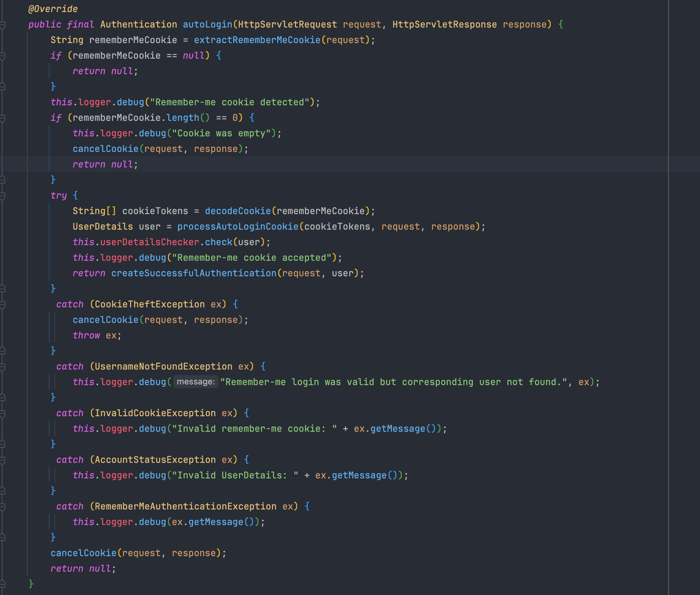Click the closing fold marker of autoLogin
Image resolution: width=700 pixels, height=595 pixels.
click(x=2, y=584)
